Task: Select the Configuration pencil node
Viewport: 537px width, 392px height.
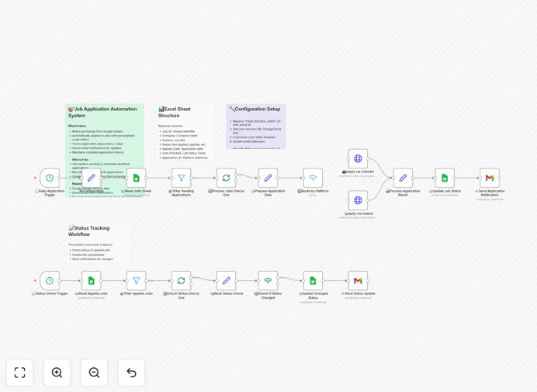Action: pos(92,178)
